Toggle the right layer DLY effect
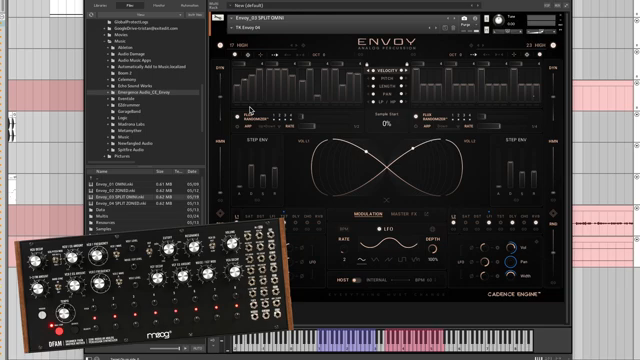The image size is (640, 360). [x=512, y=222]
